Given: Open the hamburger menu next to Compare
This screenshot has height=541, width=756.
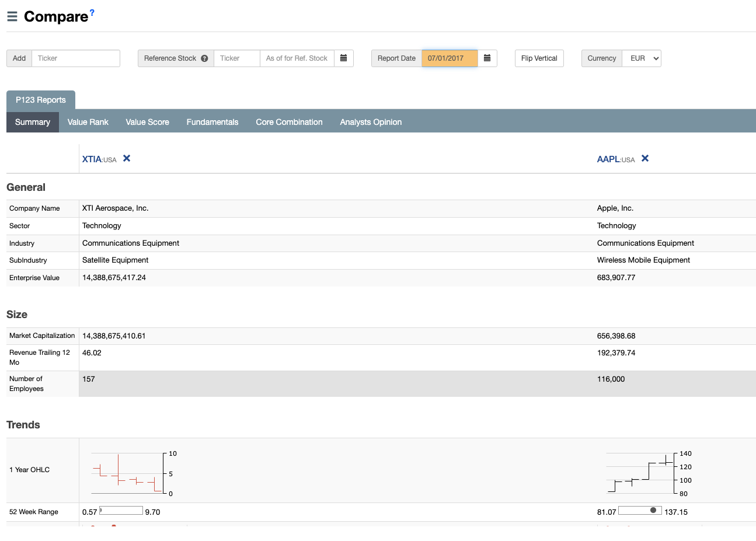Looking at the screenshot, I should tap(12, 16).
